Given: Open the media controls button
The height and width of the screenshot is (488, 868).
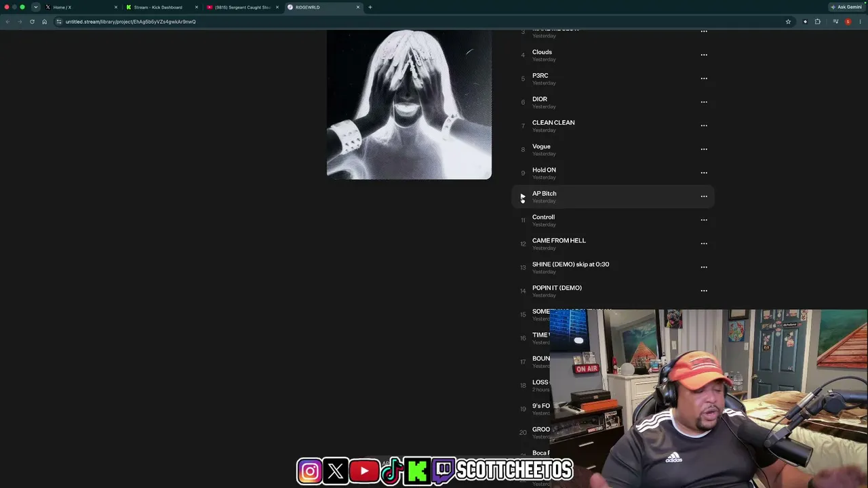Looking at the screenshot, I should [x=835, y=22].
